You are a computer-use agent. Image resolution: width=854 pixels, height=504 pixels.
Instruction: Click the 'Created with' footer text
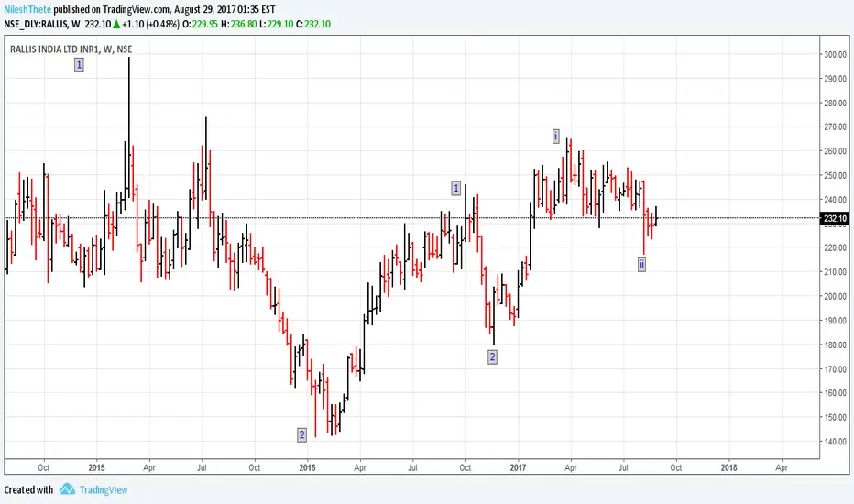29,490
